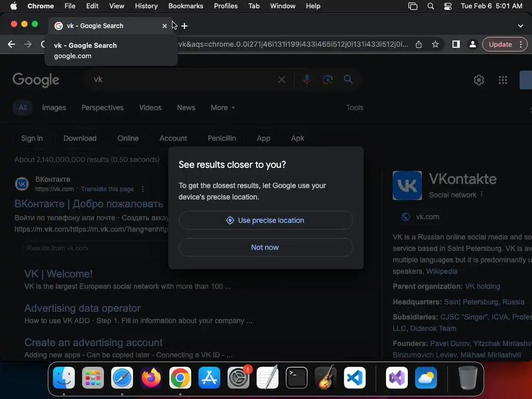This screenshot has width=532, height=399.
Task: Select the Images search tab
Action: [x=54, y=108]
